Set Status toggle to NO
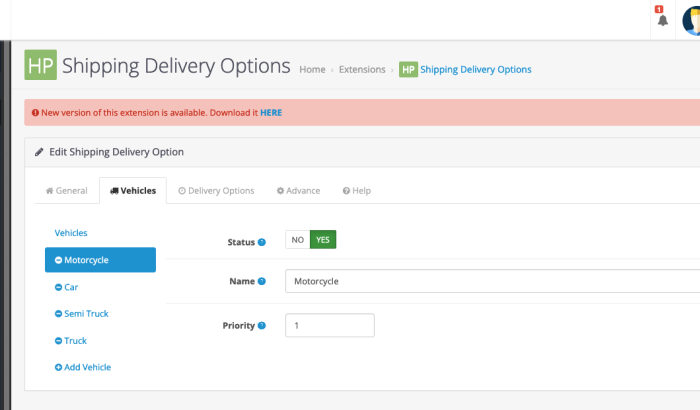Viewport: 700px width, 410px height. tap(298, 240)
